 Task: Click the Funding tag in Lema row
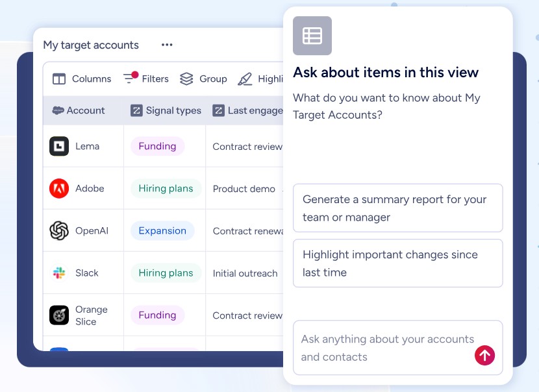point(157,147)
